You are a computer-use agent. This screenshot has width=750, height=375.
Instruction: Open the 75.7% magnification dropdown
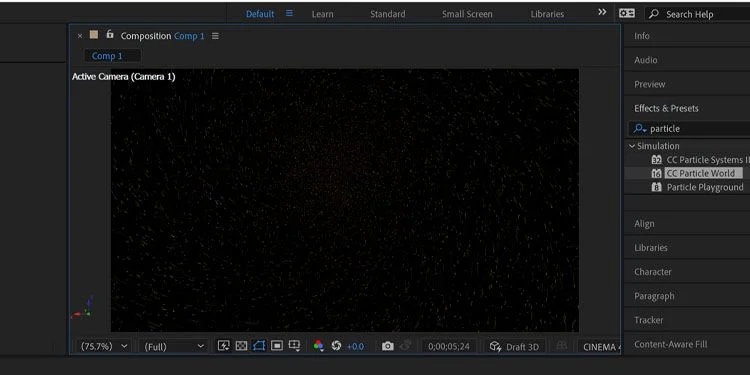tap(104, 346)
